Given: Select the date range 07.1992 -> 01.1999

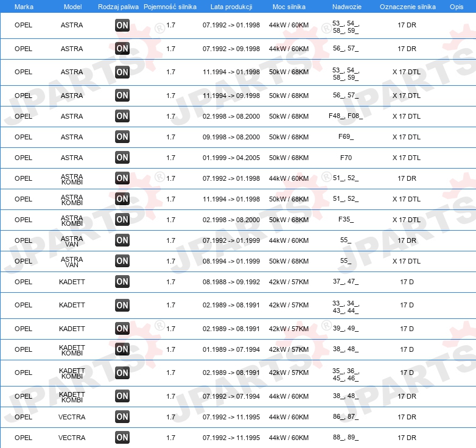Looking at the screenshot, I should coord(231,240).
